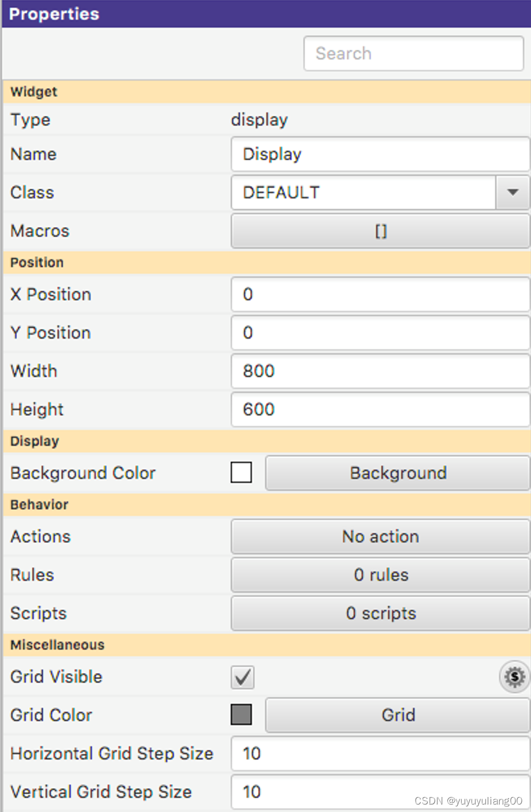Open the Scripts dialog showing 0 scripts

380,613
